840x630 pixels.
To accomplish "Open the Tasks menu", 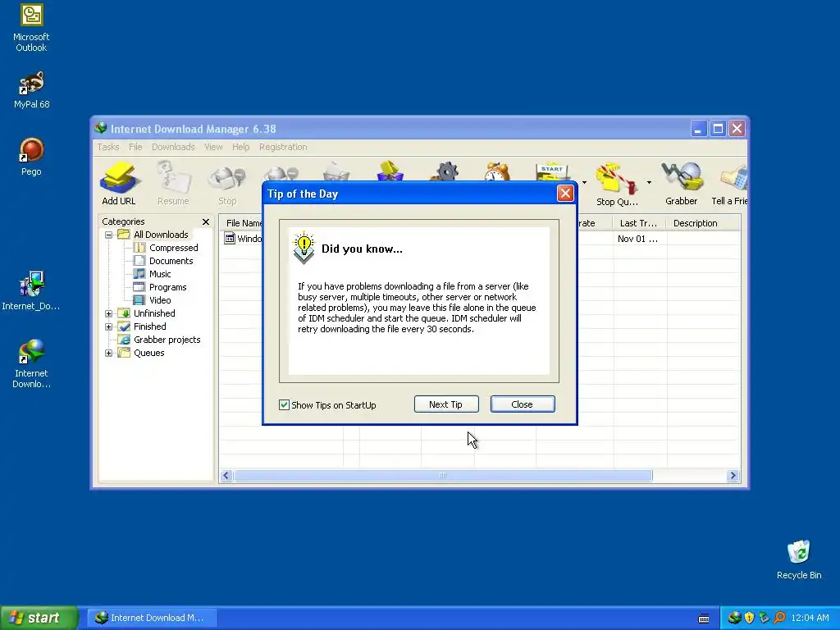I will tap(107, 147).
